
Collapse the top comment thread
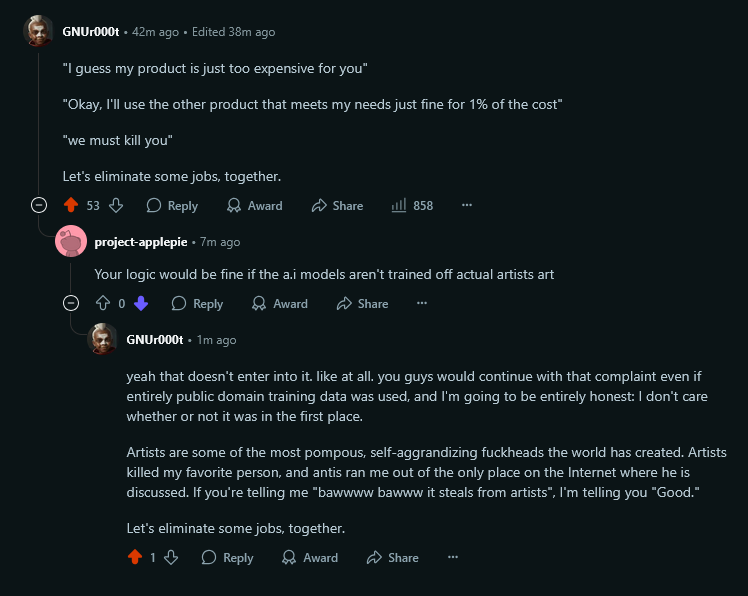point(39,205)
